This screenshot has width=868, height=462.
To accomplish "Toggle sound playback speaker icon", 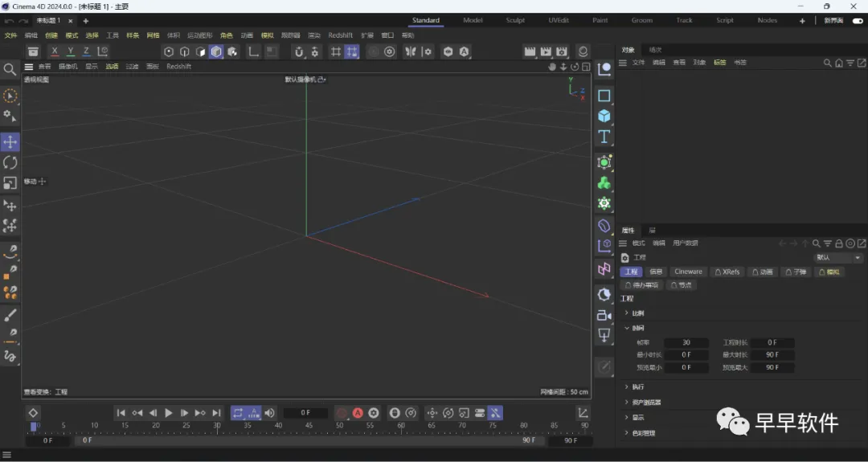I will click(269, 413).
